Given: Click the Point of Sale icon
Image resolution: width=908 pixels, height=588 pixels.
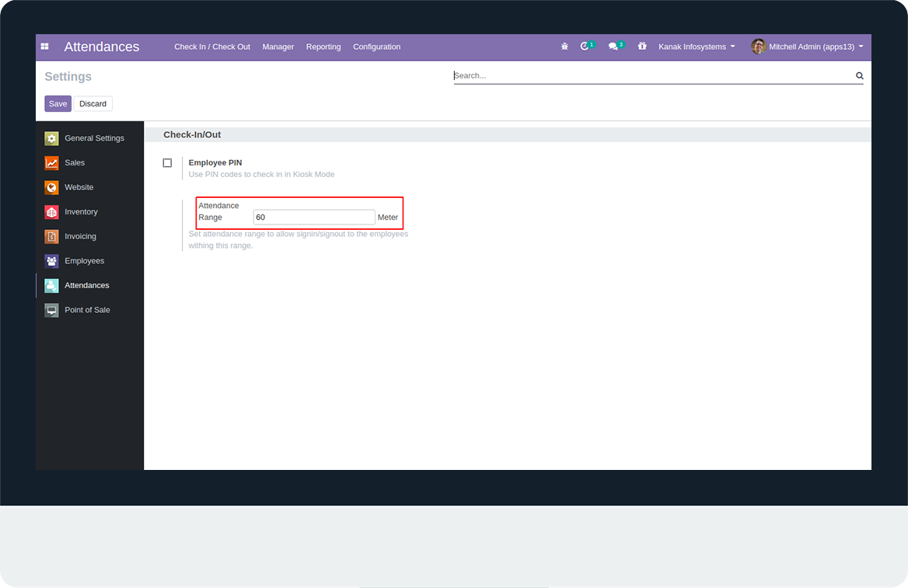Looking at the screenshot, I should tap(51, 310).
